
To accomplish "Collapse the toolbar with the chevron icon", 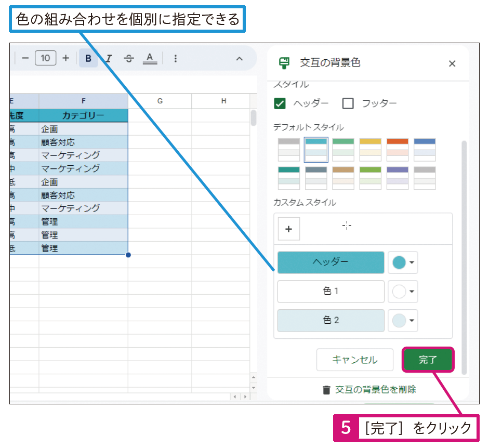I will 239,59.
